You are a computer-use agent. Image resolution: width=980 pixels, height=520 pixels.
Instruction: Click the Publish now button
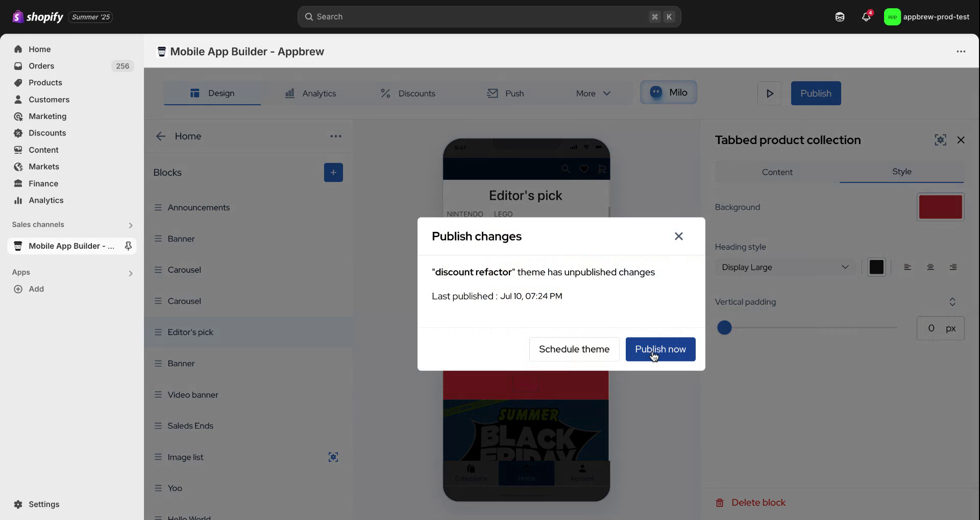point(660,349)
